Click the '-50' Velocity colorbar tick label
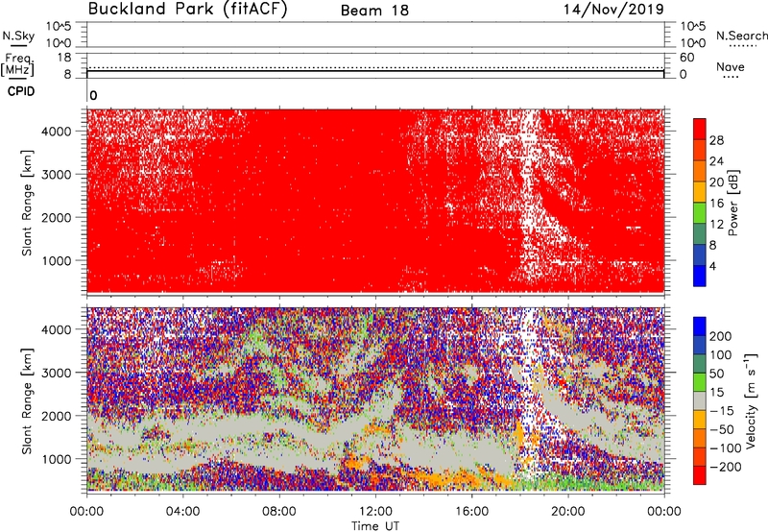This screenshot has width=768, height=532. click(x=722, y=429)
